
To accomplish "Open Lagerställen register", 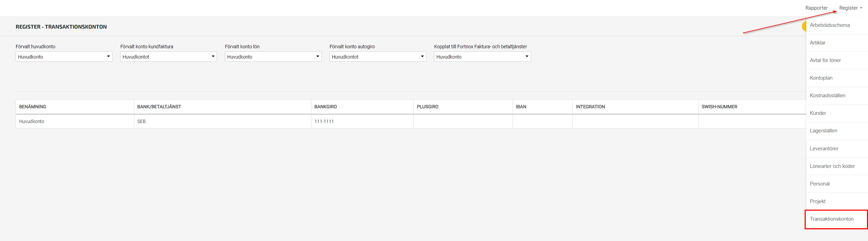I will (x=837, y=131).
